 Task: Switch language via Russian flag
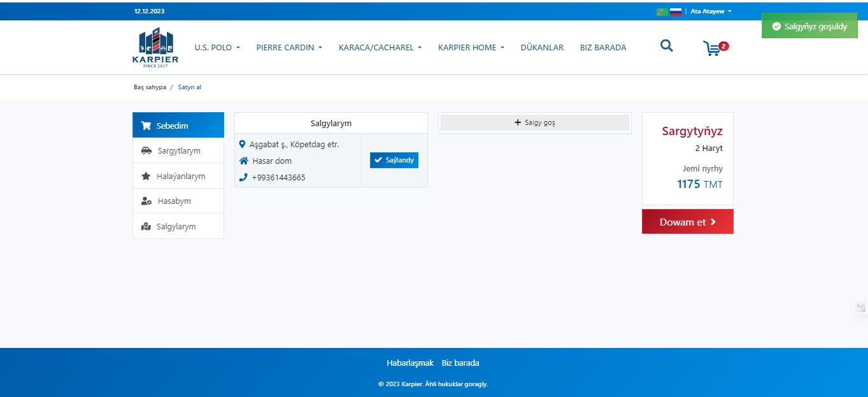point(676,11)
